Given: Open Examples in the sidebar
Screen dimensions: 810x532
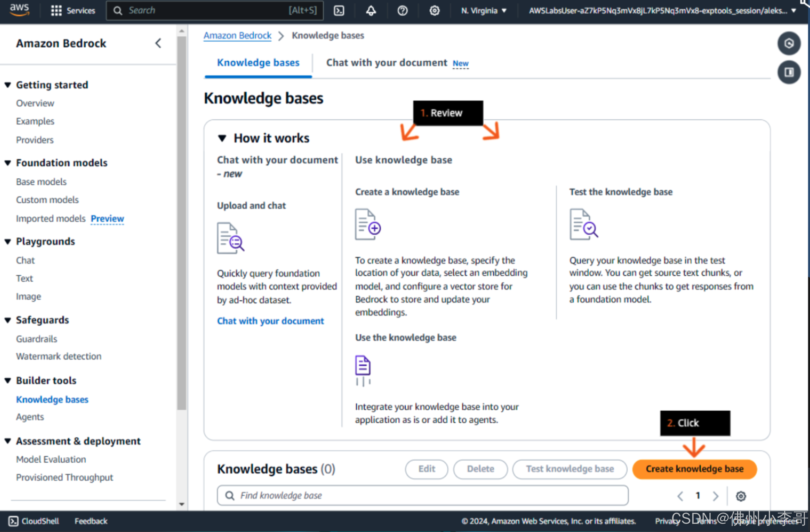Looking at the screenshot, I should [35, 121].
